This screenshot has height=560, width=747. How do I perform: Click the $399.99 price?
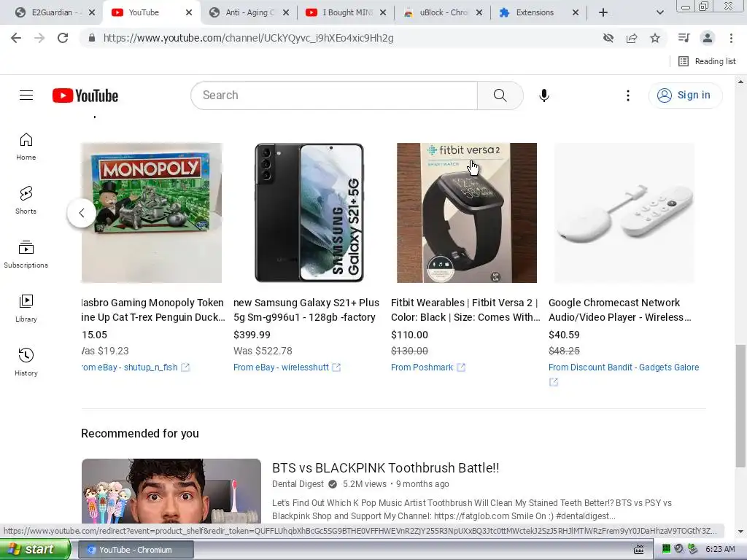(x=252, y=335)
